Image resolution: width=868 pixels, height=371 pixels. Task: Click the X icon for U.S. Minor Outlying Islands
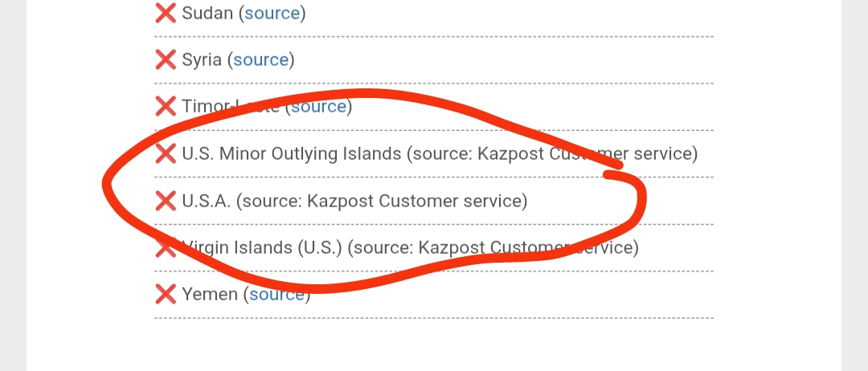166,153
